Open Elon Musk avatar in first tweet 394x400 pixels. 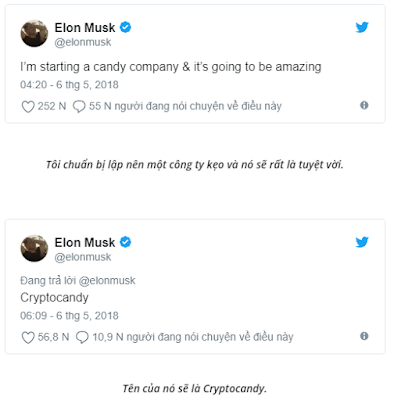34,33
